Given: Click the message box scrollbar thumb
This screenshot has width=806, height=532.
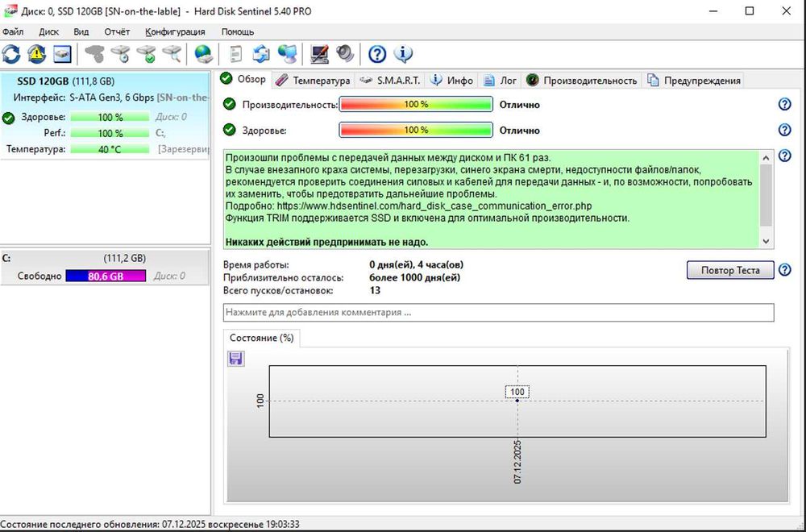Looking at the screenshot, I should (x=766, y=195).
